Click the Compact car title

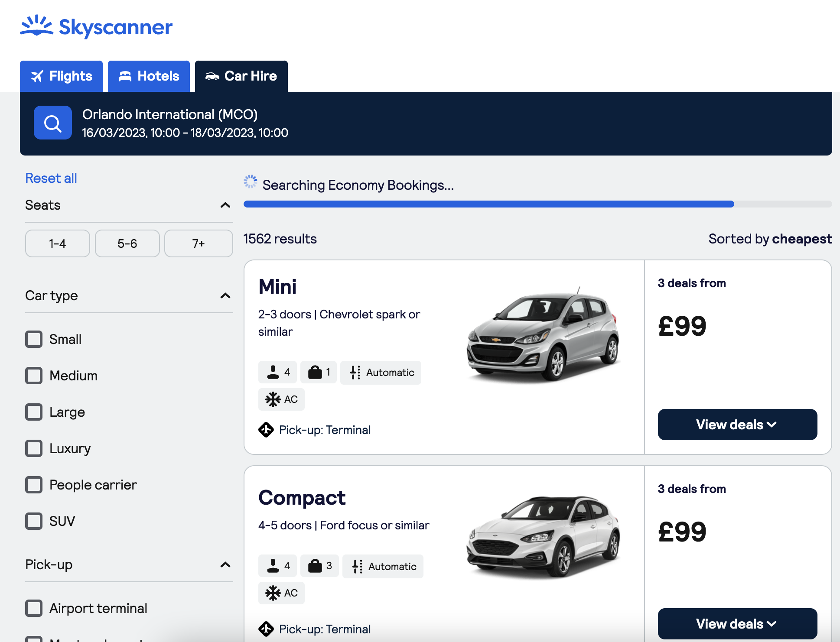click(x=302, y=498)
